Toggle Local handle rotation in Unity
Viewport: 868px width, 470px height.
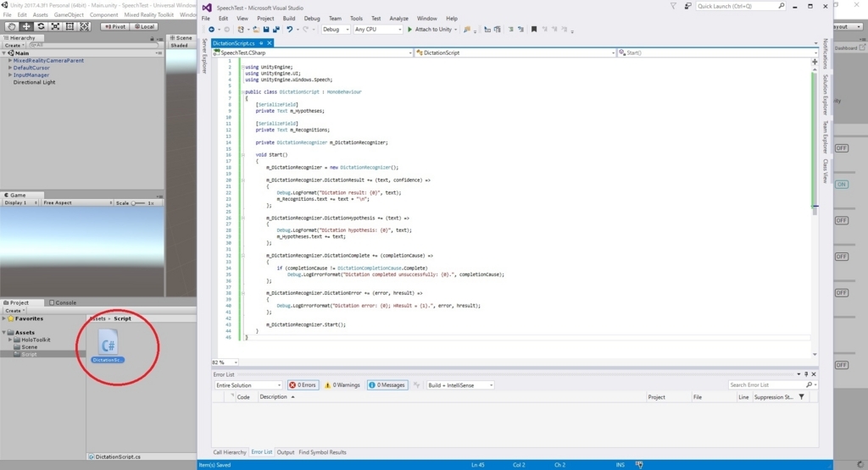coord(144,26)
